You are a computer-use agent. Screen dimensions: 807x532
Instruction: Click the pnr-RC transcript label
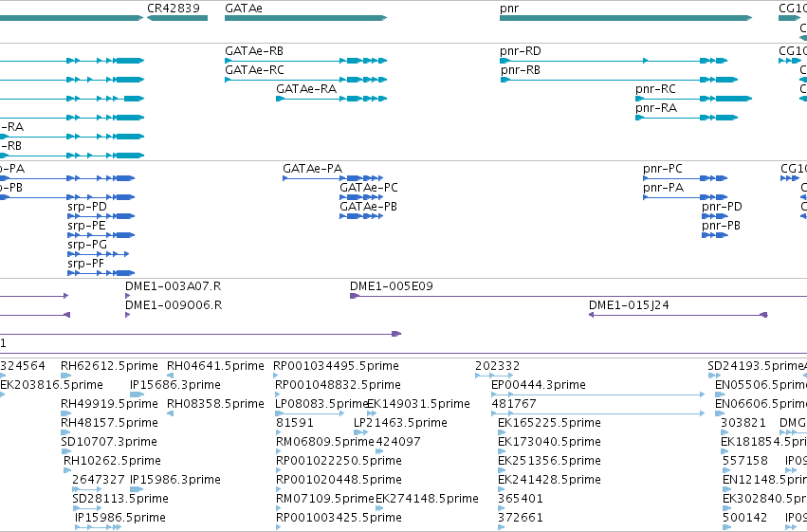(655, 89)
